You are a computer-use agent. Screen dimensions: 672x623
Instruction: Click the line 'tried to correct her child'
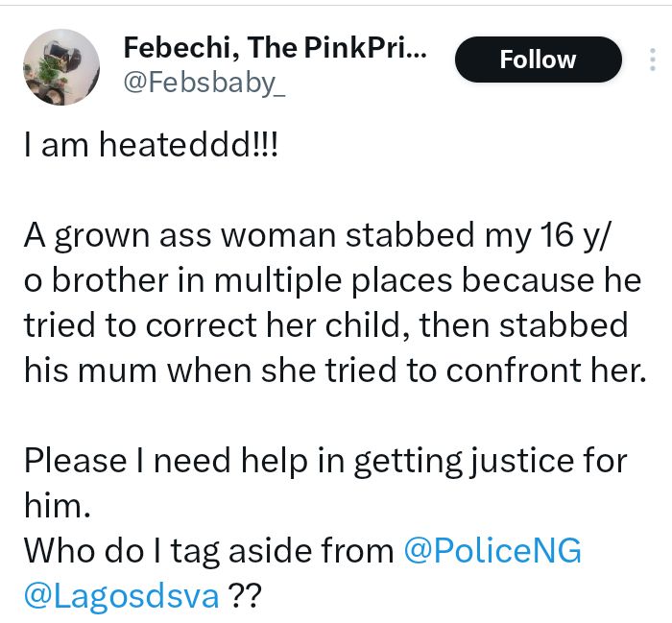coord(326,324)
